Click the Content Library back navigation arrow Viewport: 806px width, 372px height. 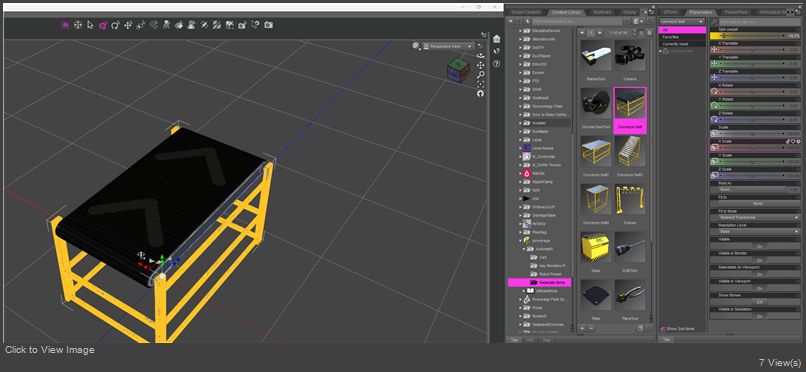[510, 22]
